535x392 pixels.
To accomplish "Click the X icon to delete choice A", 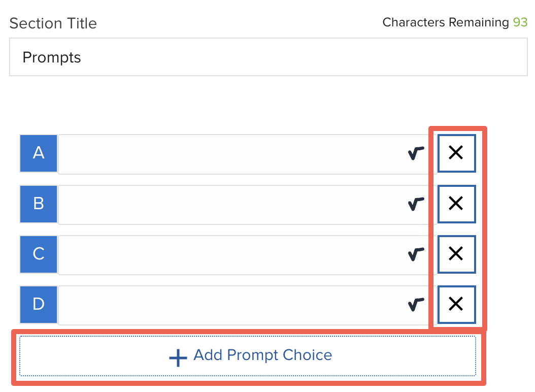I will pos(456,153).
